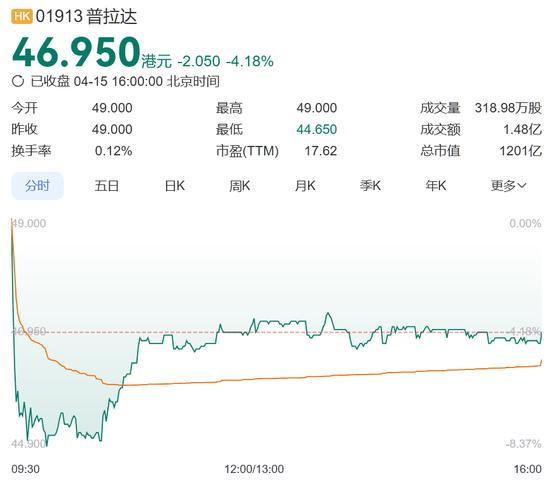Click the 16:00 time axis label

(x=528, y=469)
